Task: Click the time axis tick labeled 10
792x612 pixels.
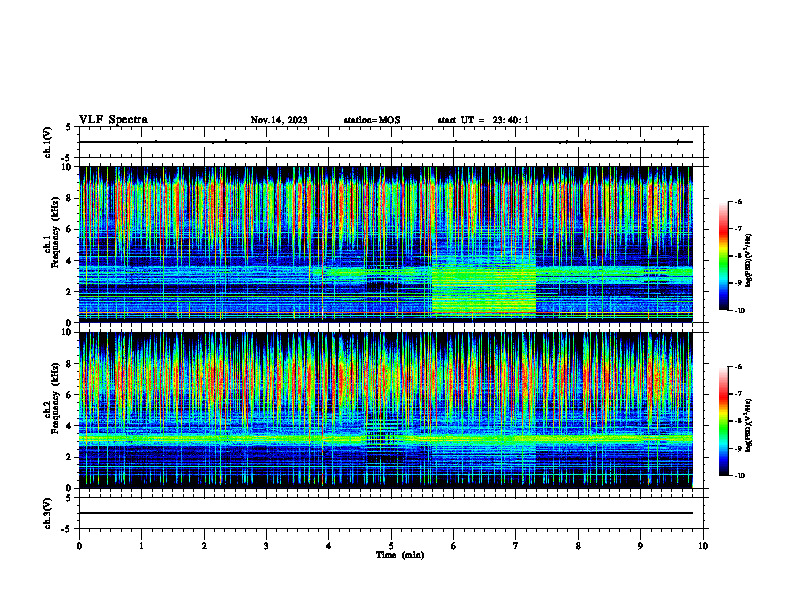Action: [x=703, y=546]
